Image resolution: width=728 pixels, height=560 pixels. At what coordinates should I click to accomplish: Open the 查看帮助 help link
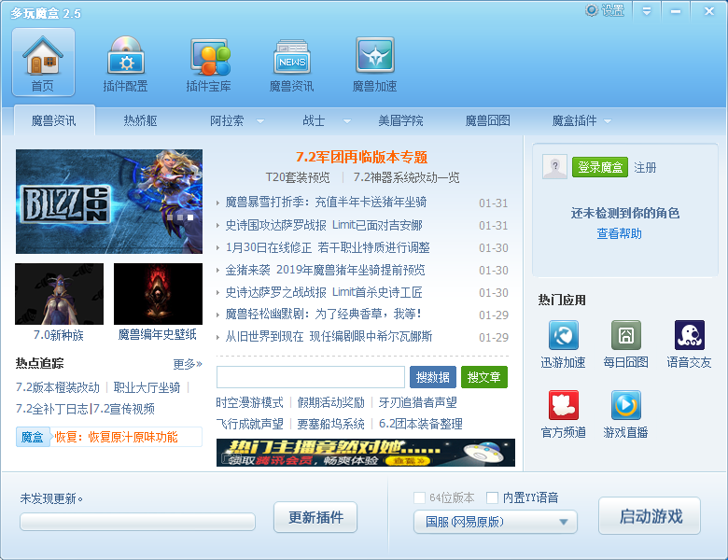click(620, 233)
